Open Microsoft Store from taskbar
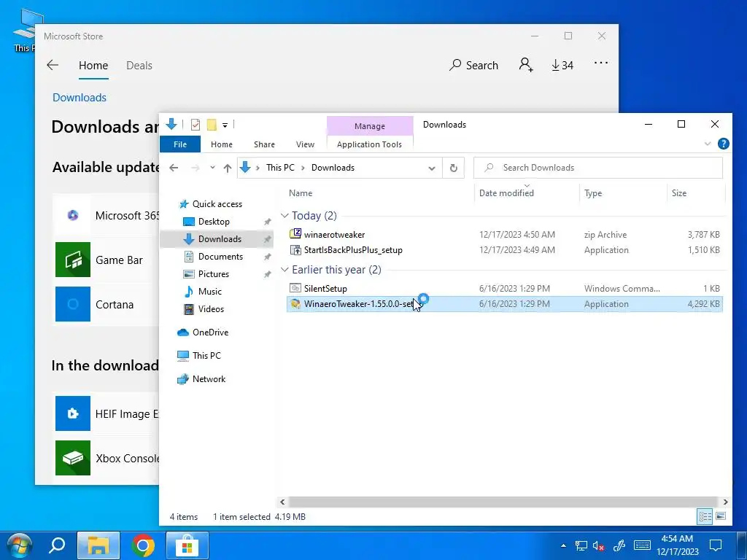Image resolution: width=747 pixels, height=560 pixels. (x=187, y=545)
